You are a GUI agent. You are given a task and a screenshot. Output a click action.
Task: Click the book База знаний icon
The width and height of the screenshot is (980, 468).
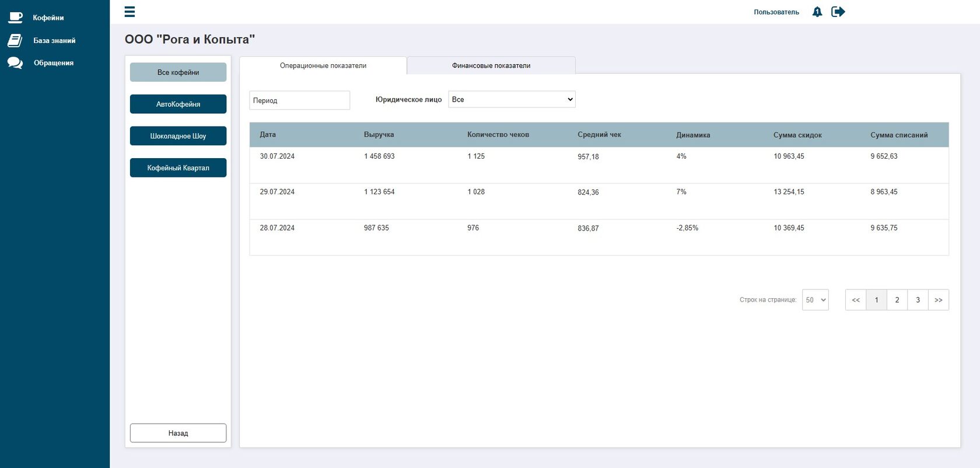coord(15,40)
